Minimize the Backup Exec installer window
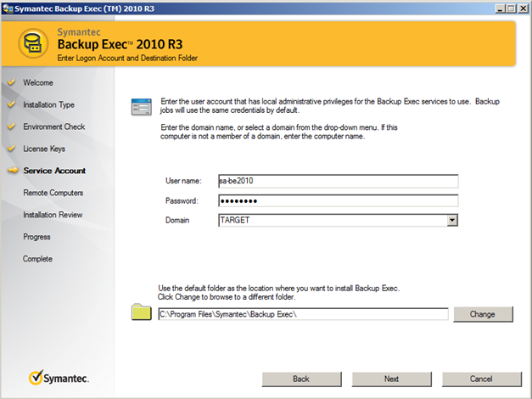 click(500, 8)
